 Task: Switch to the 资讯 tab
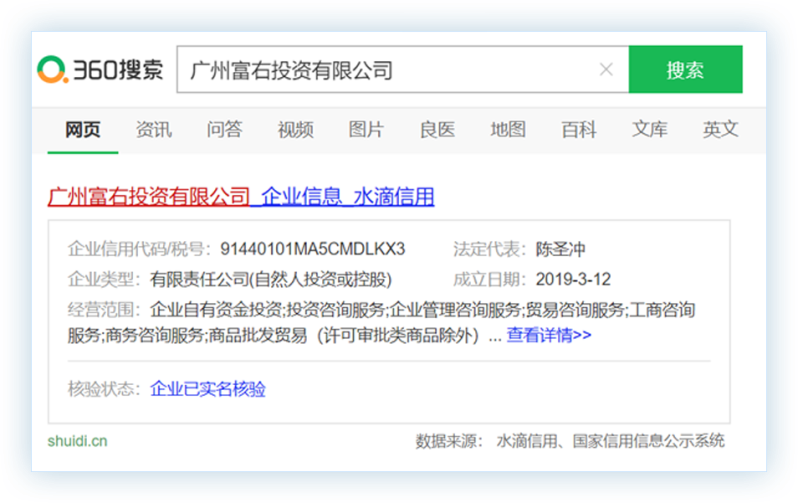pyautogui.click(x=153, y=130)
